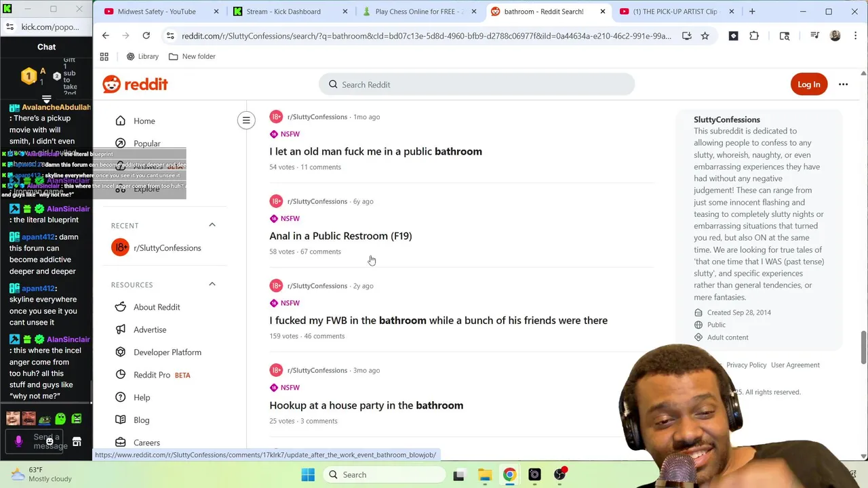Click the User Agreement link
The width and height of the screenshot is (868, 488).
point(795,365)
